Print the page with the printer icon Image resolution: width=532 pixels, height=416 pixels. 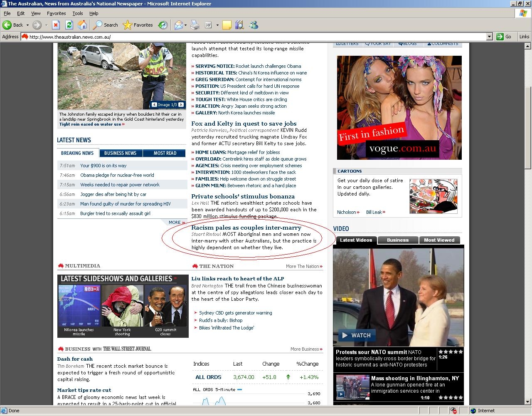(x=195, y=25)
